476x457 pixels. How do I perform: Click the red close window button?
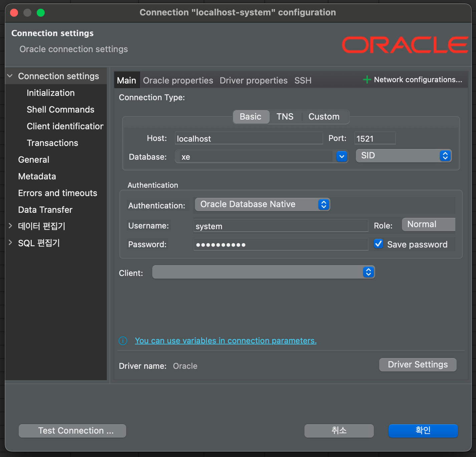click(x=14, y=13)
